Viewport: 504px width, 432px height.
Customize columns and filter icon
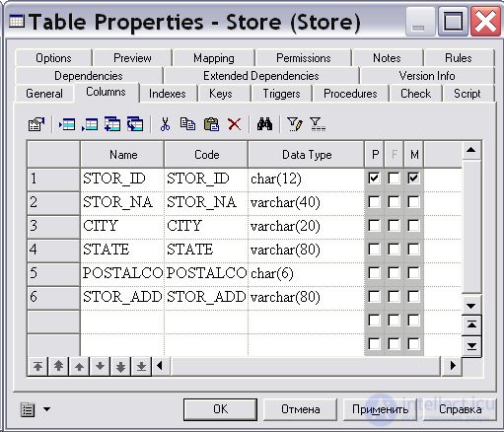[295, 124]
